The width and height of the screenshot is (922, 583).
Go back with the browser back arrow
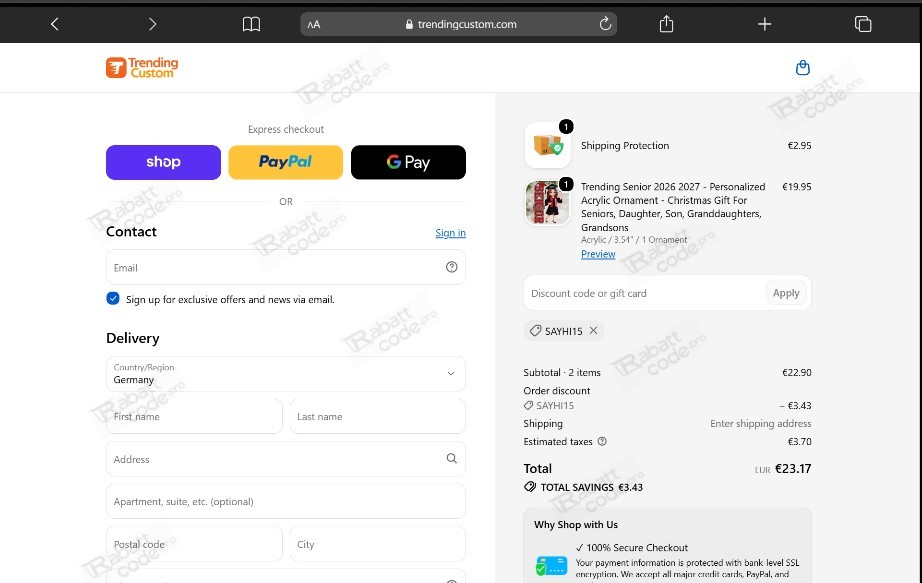[55, 24]
